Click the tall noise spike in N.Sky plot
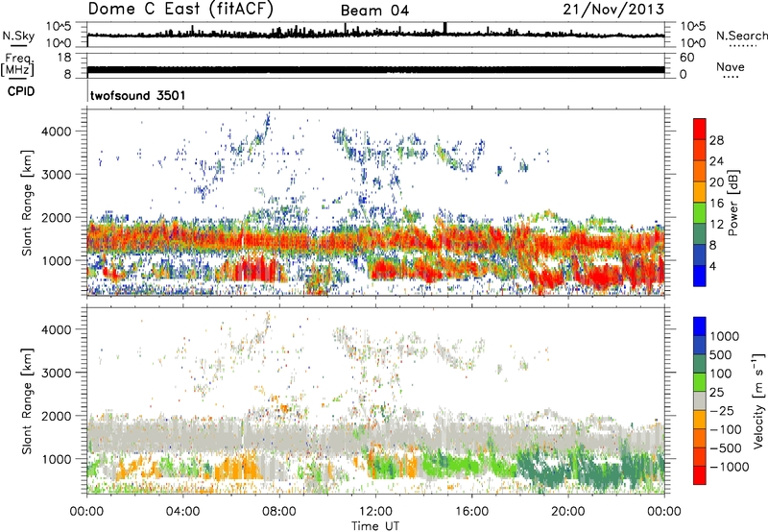This screenshot has width=768, height=532. pos(444,28)
